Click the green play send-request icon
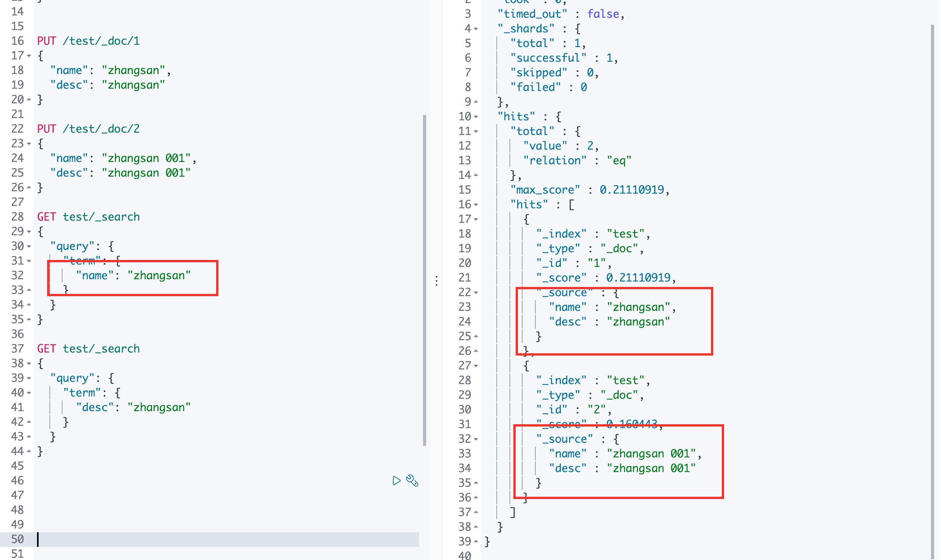Screen dimensions: 941x560 point(396,481)
